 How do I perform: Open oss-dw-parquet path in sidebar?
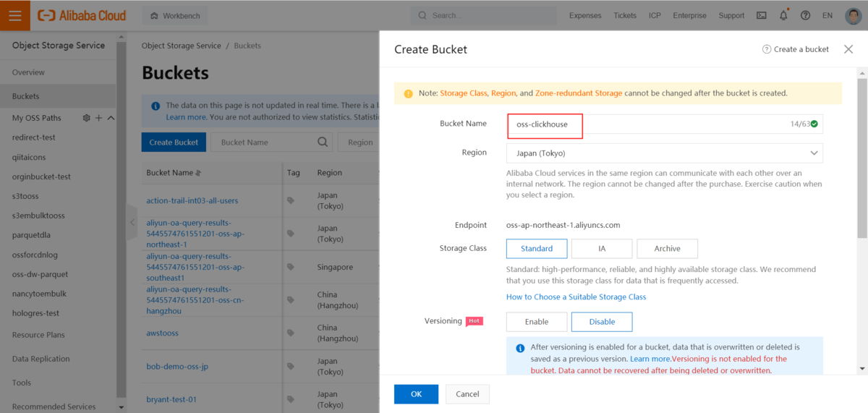[x=39, y=274]
